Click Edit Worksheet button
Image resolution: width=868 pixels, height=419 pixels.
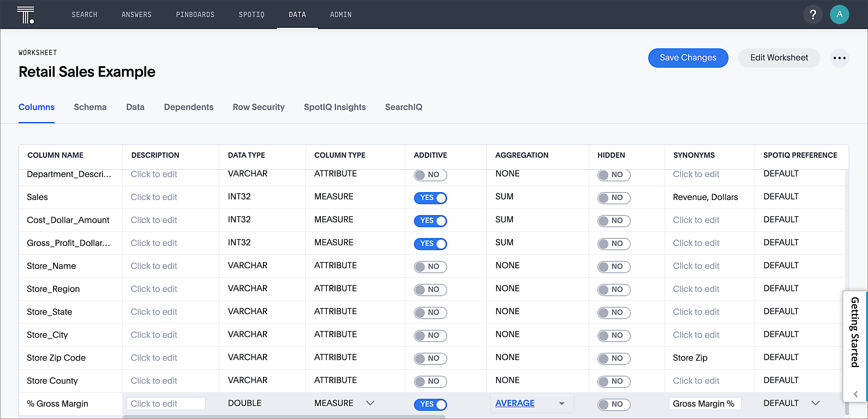tap(779, 57)
